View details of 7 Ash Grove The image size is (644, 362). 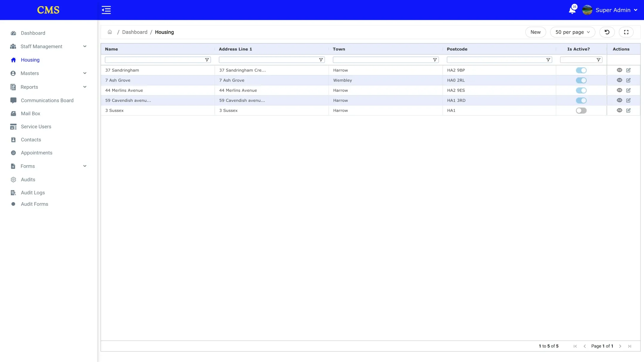(x=619, y=80)
